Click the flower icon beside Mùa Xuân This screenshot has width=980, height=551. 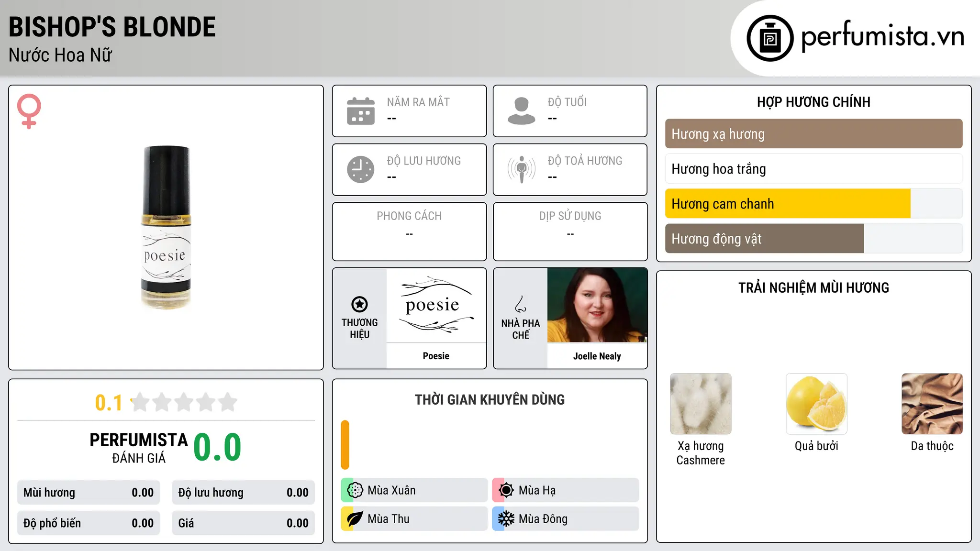[355, 490]
